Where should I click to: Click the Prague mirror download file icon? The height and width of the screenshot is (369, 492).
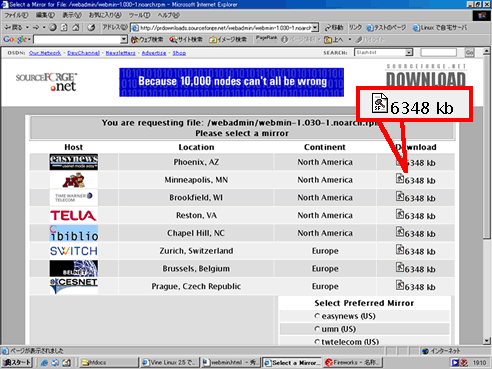coord(400,286)
